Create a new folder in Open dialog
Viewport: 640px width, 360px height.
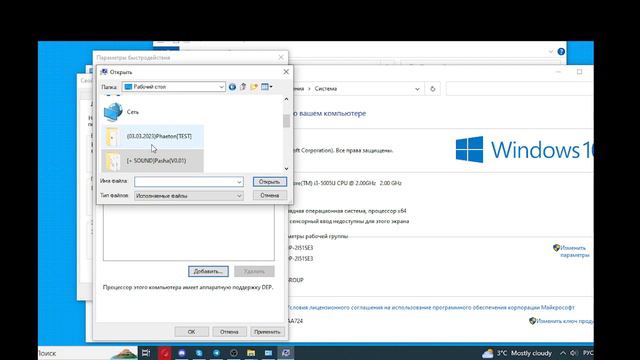pos(254,87)
